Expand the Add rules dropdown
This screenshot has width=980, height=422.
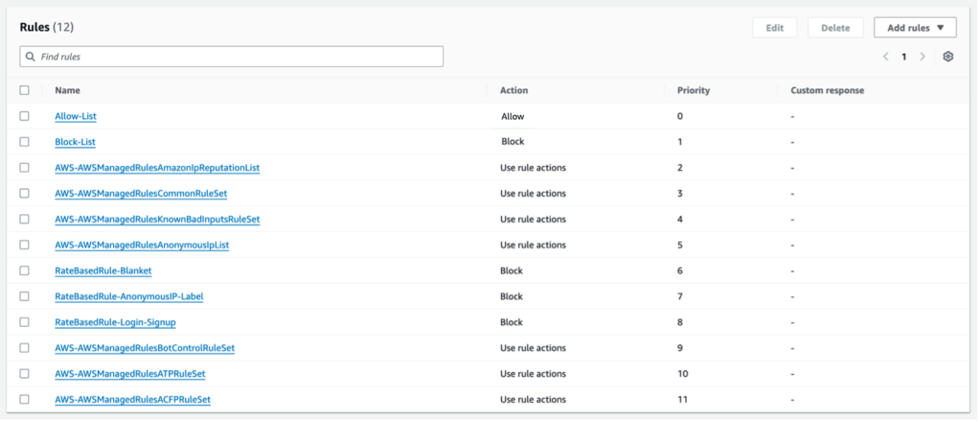915,28
